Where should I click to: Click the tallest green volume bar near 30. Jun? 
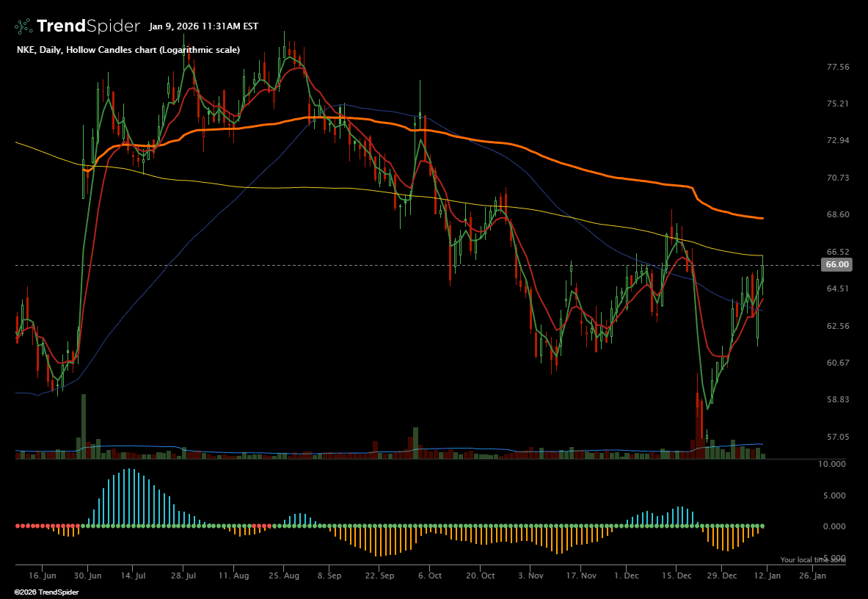click(84, 426)
